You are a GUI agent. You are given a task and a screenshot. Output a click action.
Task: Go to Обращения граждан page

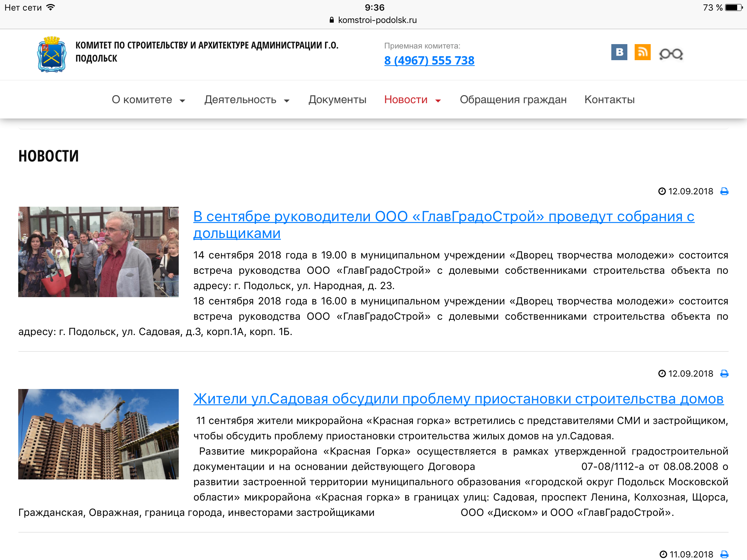click(x=513, y=100)
